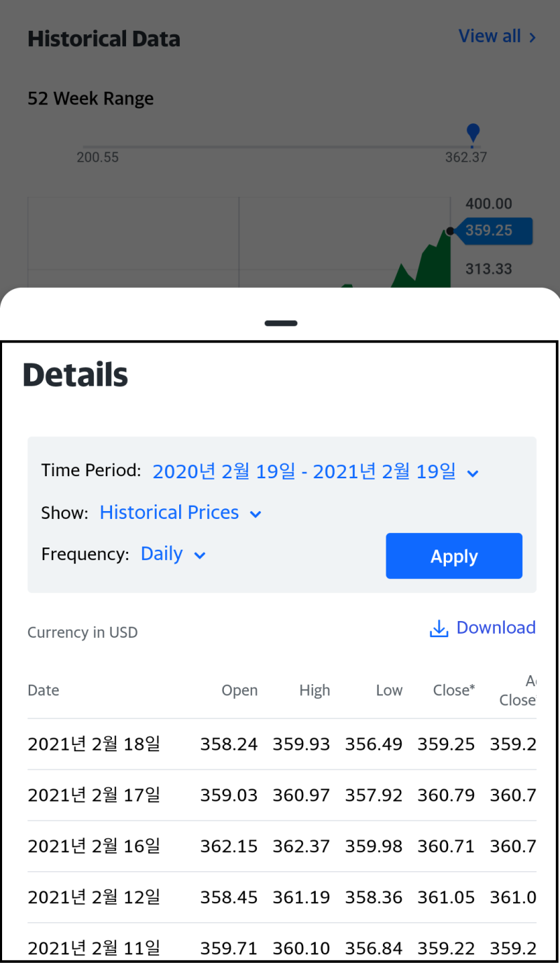Click the Open column header
Screen dimensions: 560x967
pos(239,690)
